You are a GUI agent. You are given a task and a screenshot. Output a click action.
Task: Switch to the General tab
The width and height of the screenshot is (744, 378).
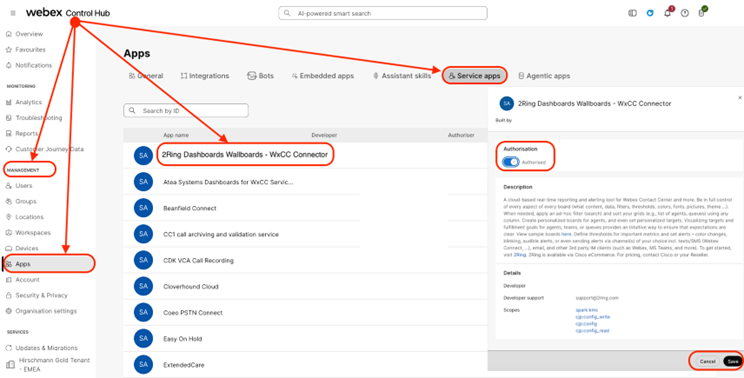(146, 76)
